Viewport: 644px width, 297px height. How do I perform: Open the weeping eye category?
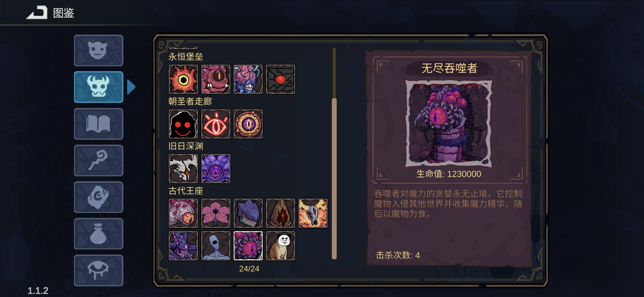[x=99, y=271]
